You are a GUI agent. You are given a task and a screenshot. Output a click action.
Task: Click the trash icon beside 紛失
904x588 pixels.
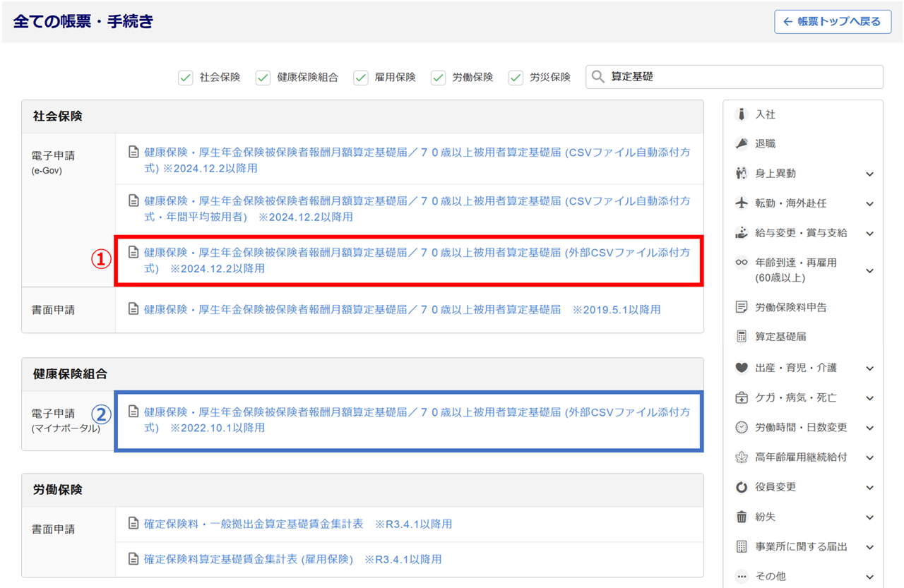pyautogui.click(x=742, y=517)
